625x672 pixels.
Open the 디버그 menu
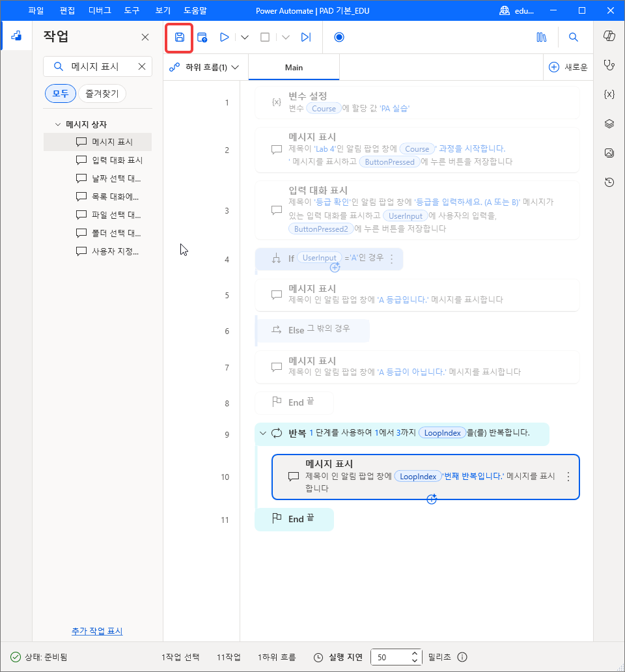tap(100, 10)
